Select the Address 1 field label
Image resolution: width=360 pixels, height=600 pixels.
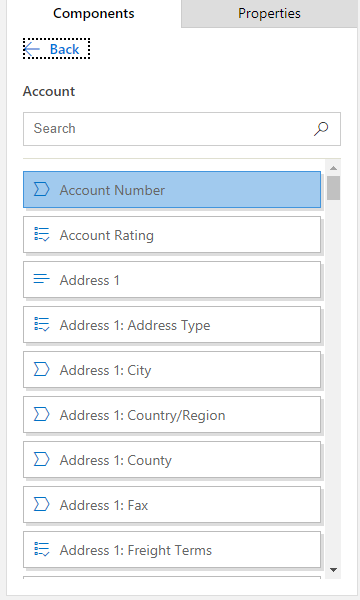[x=90, y=280]
